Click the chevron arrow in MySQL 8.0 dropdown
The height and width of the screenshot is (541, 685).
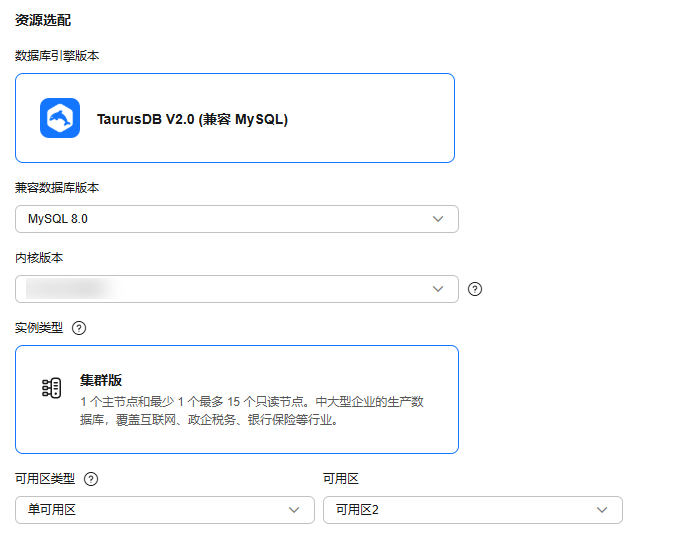tap(438, 219)
